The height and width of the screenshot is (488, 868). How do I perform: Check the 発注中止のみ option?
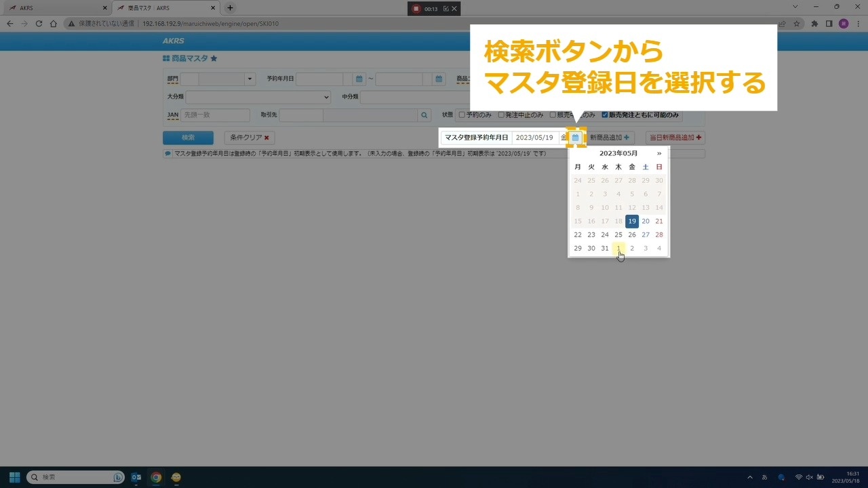[x=501, y=115]
